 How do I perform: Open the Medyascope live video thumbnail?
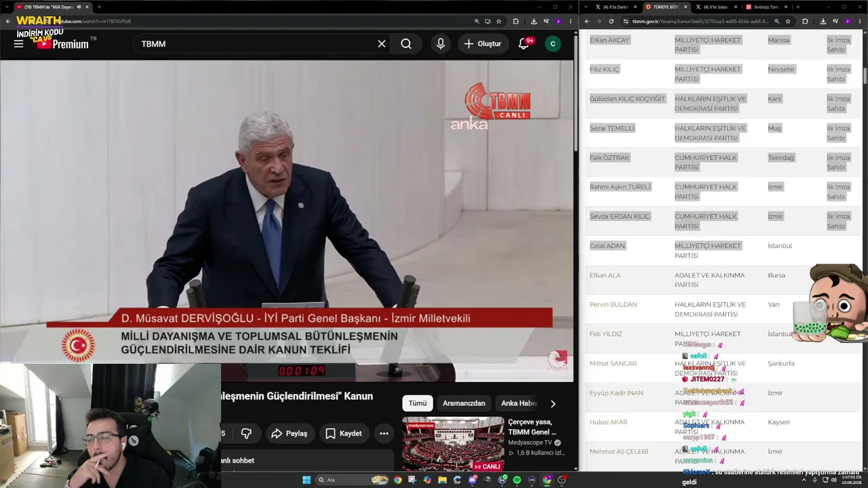(453, 444)
